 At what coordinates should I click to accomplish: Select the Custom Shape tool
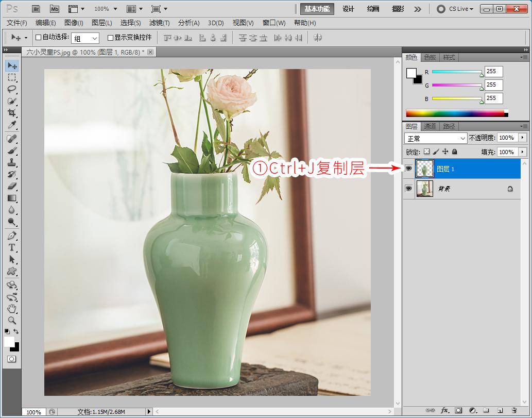(x=12, y=271)
